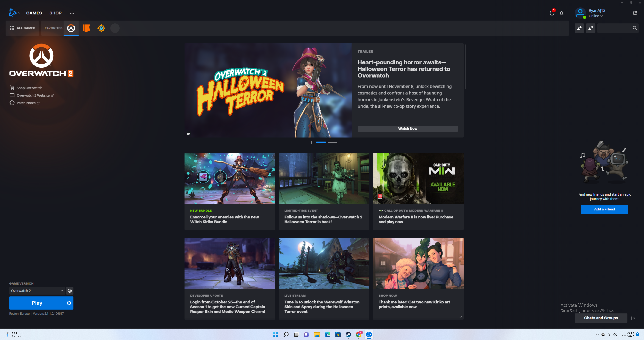644x340 pixels.
Task: Open the Call of Duty Black Ops 4 favorite
Action: click(86, 28)
